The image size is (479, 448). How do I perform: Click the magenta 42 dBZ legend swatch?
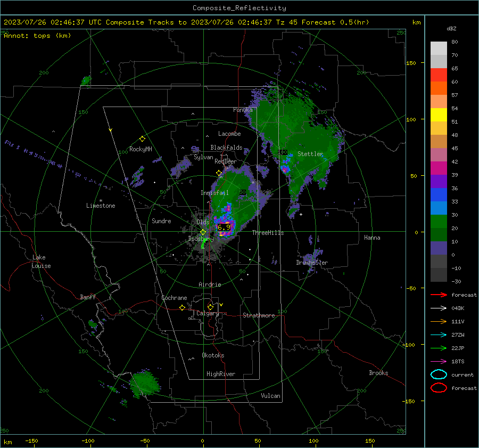pyautogui.click(x=439, y=168)
